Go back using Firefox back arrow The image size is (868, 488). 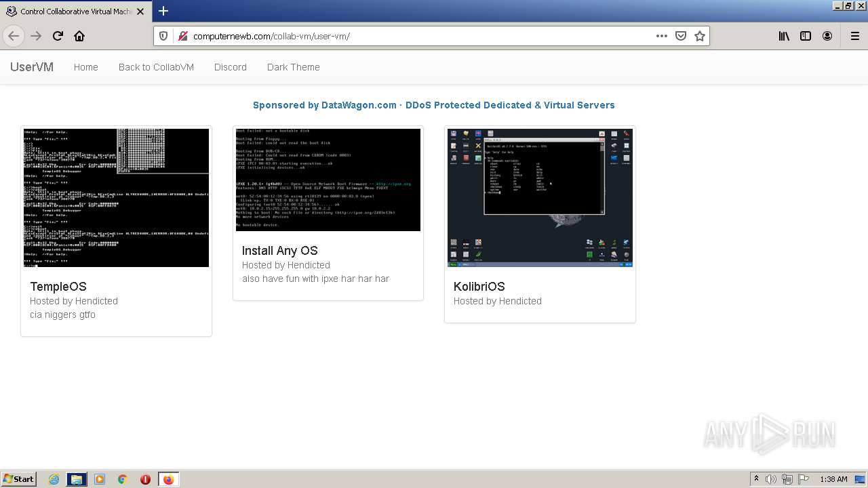pyautogui.click(x=14, y=36)
